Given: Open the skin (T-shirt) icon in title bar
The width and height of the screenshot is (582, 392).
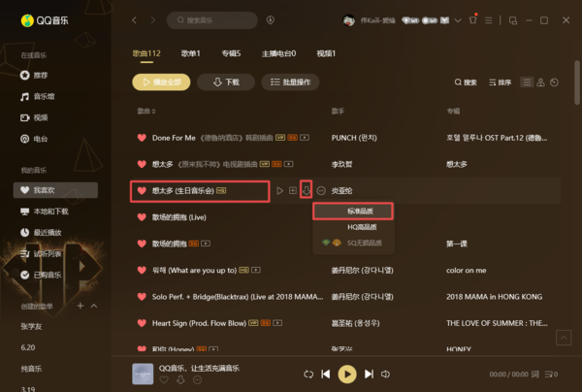Looking at the screenshot, I should [x=473, y=20].
